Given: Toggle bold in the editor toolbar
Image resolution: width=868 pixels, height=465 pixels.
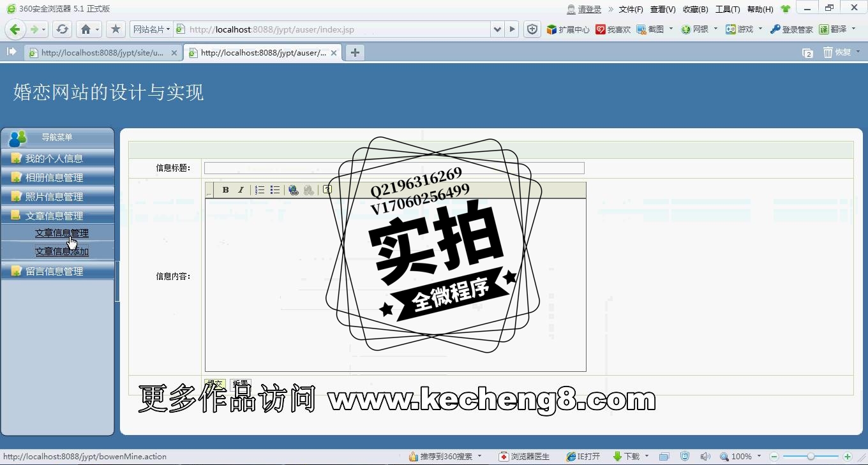Looking at the screenshot, I should point(225,189).
